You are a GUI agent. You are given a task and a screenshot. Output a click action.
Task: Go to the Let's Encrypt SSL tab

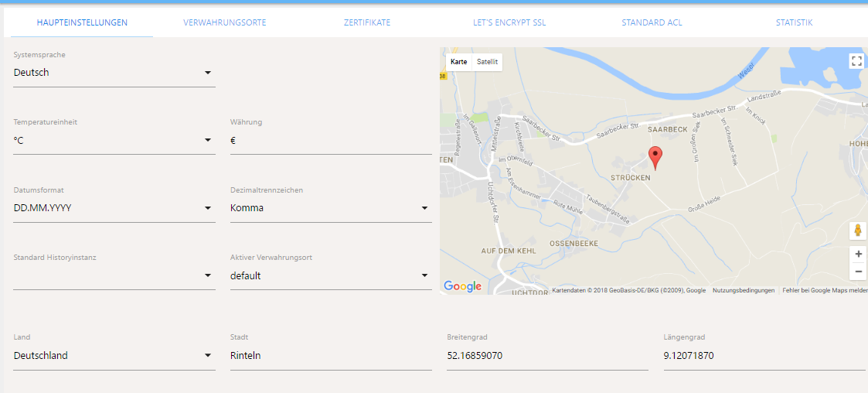[509, 22]
